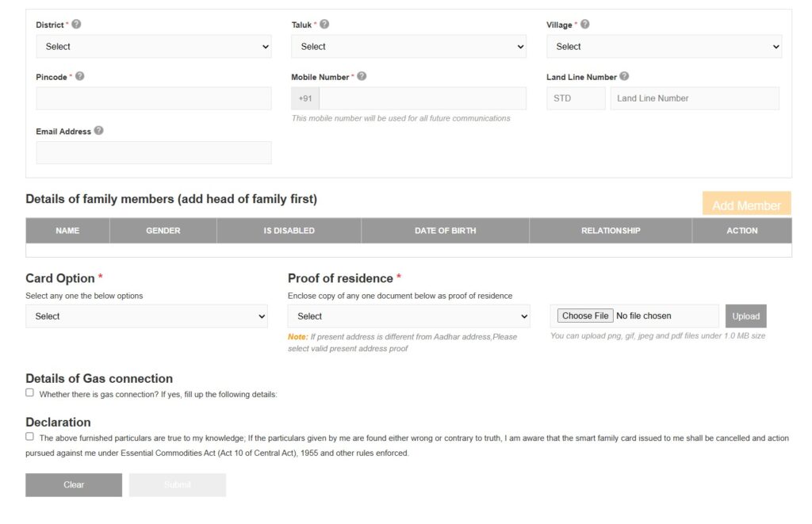Open the help tooltip beside Taluk

coord(324,25)
